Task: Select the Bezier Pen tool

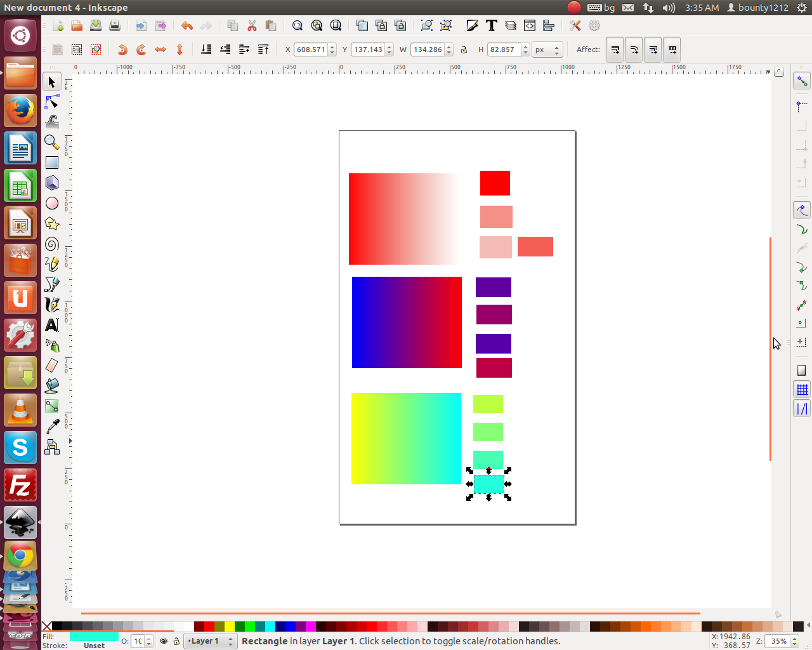Action: pos(52,284)
